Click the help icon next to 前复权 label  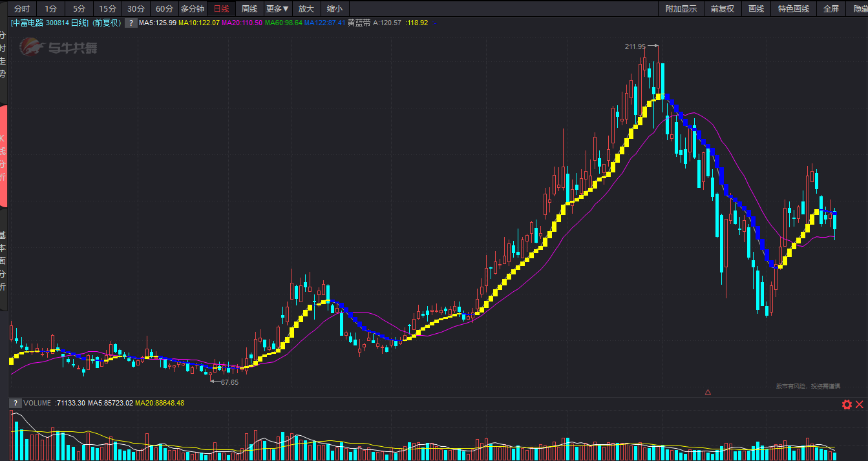(x=131, y=23)
